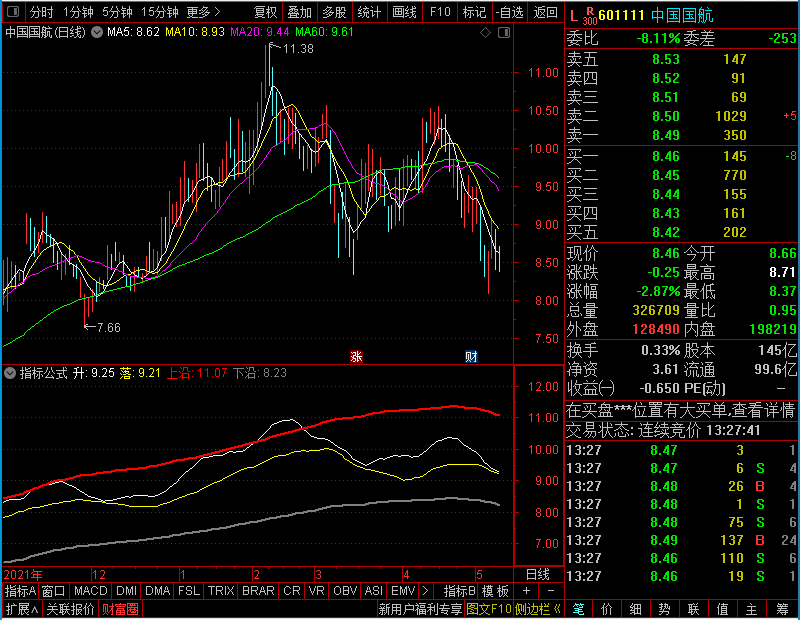Select the 指标B tab

tap(460, 591)
